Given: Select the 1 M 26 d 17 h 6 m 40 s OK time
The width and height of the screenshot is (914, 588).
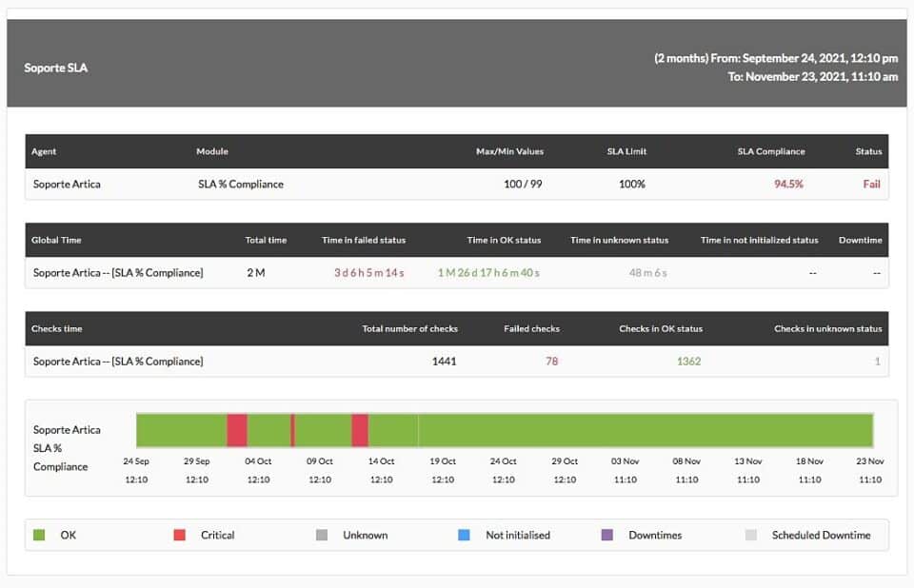Looking at the screenshot, I should click(x=488, y=273).
